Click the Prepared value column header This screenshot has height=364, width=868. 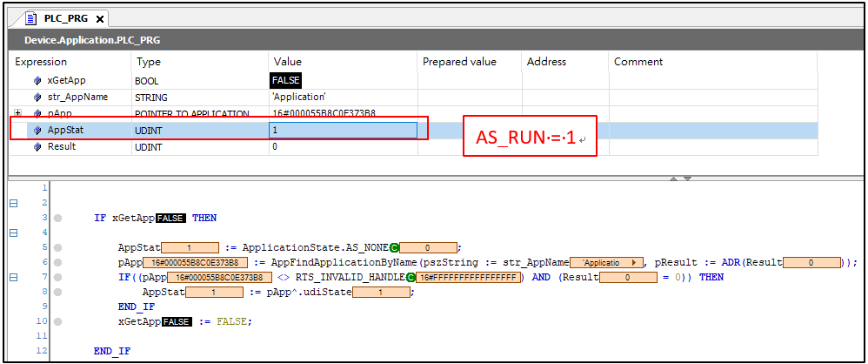coord(459,62)
